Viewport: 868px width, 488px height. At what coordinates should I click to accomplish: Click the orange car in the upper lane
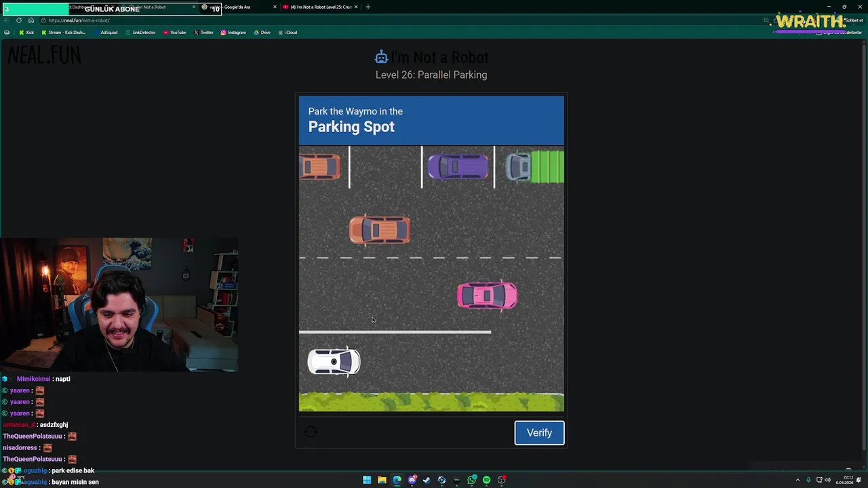coord(379,230)
